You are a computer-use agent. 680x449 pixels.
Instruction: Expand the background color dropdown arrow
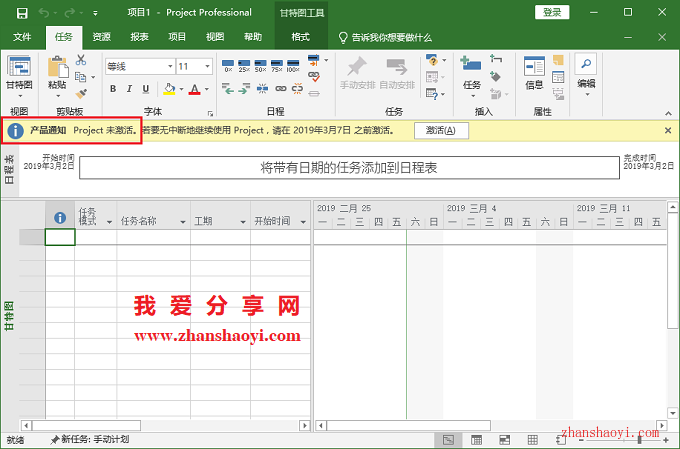point(181,89)
